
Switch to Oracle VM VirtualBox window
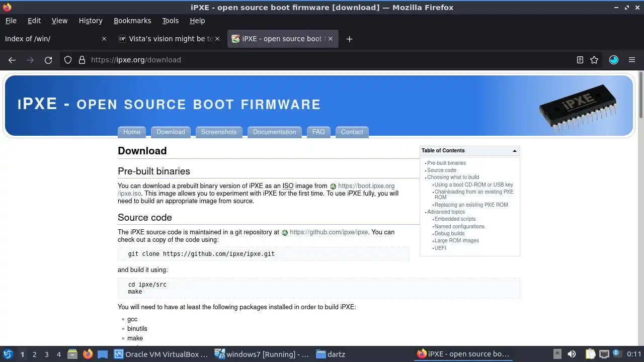(x=161, y=354)
